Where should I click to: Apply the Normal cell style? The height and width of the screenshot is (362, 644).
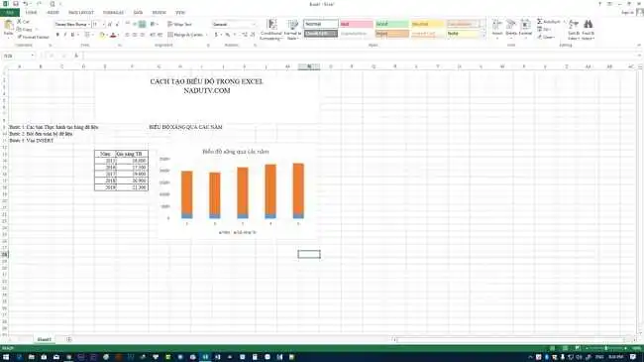click(x=321, y=24)
